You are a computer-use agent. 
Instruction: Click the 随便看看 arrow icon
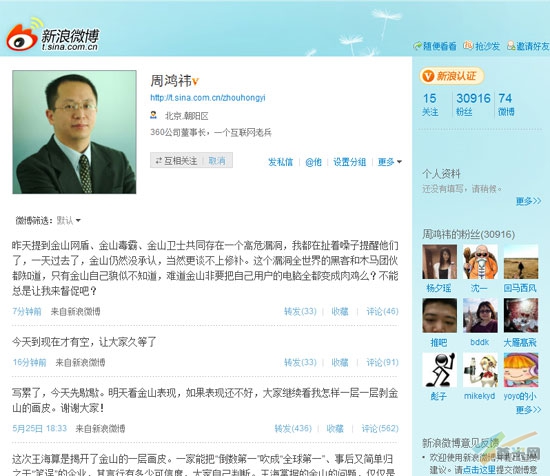tap(417, 46)
